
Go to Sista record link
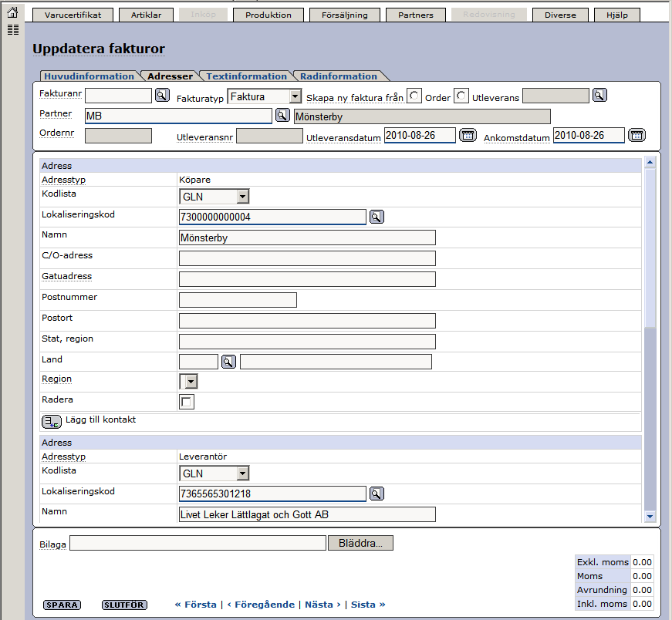pyautogui.click(x=368, y=605)
